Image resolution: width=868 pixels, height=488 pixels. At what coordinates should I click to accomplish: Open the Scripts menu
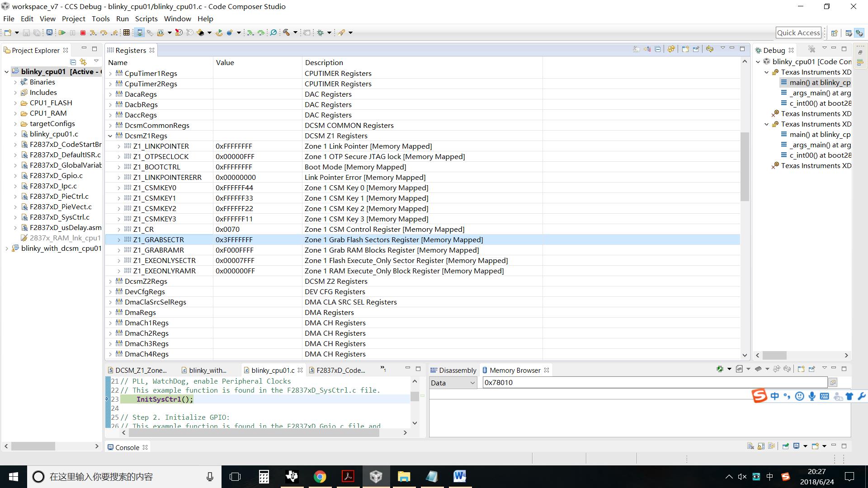pyautogui.click(x=146, y=19)
